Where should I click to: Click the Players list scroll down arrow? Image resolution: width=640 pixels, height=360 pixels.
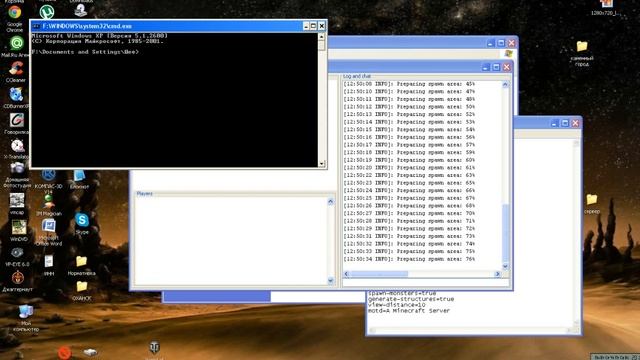tap(331, 280)
